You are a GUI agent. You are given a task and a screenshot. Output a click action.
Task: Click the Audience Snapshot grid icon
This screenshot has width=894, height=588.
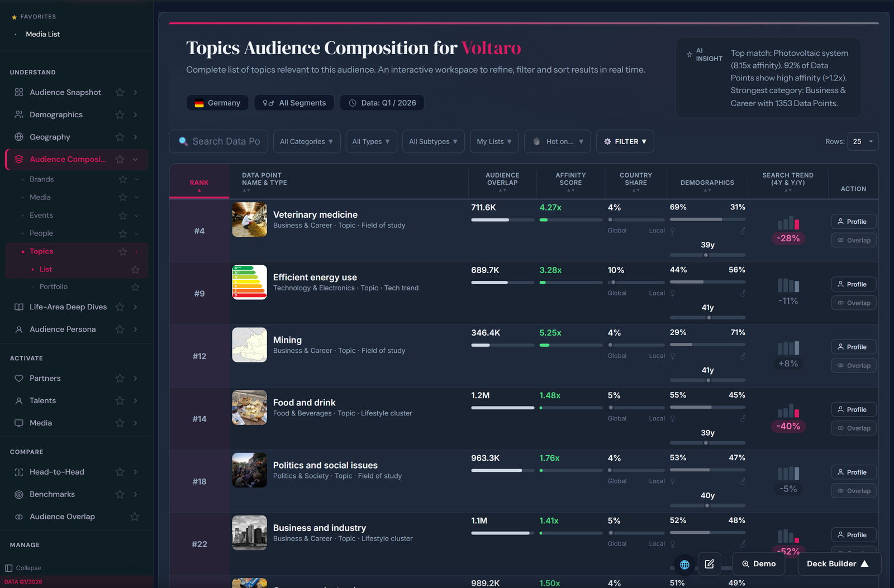click(x=19, y=92)
